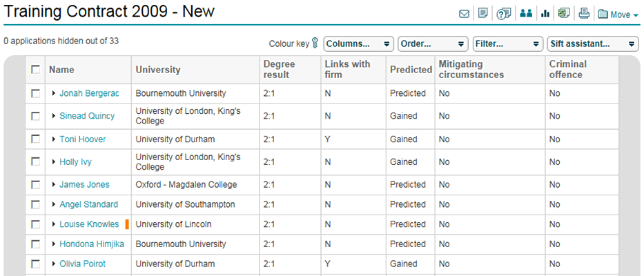Click the sticky note icon
644x276 pixels.
pos(483,14)
